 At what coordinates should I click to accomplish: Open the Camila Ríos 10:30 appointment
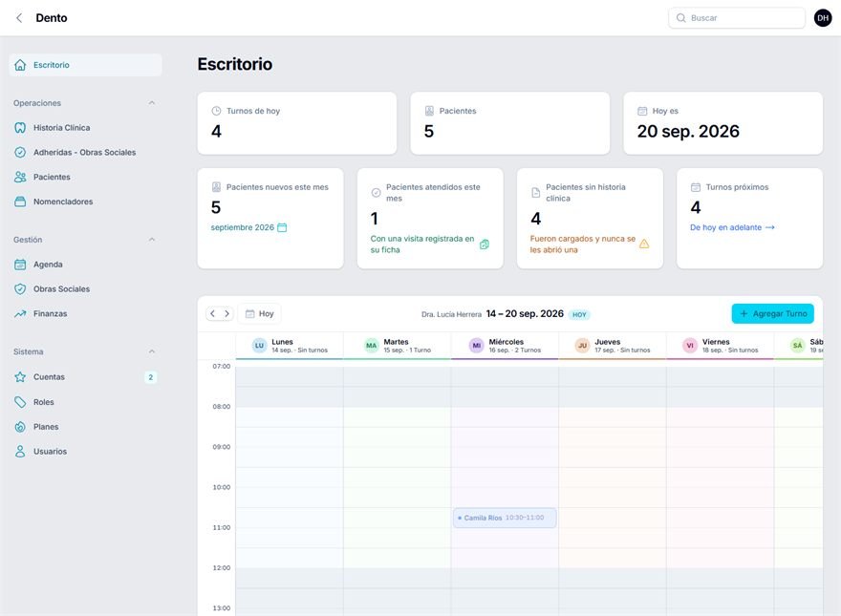click(505, 518)
